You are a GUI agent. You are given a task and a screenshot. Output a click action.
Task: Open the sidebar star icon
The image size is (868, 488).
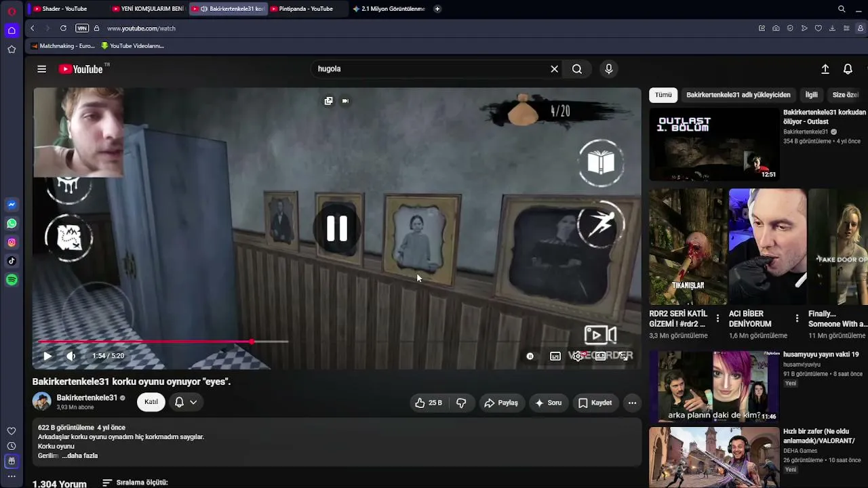pos(12,49)
